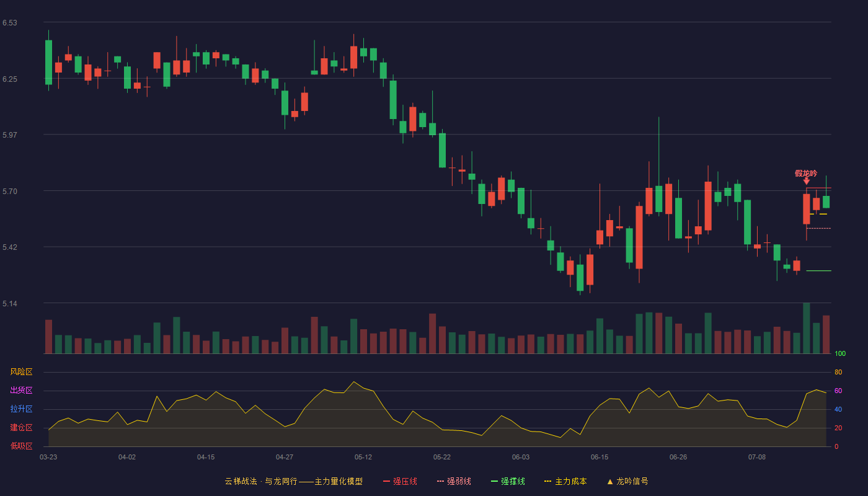Click the 04-02 date label
The height and width of the screenshot is (496, 868).
[127, 457]
